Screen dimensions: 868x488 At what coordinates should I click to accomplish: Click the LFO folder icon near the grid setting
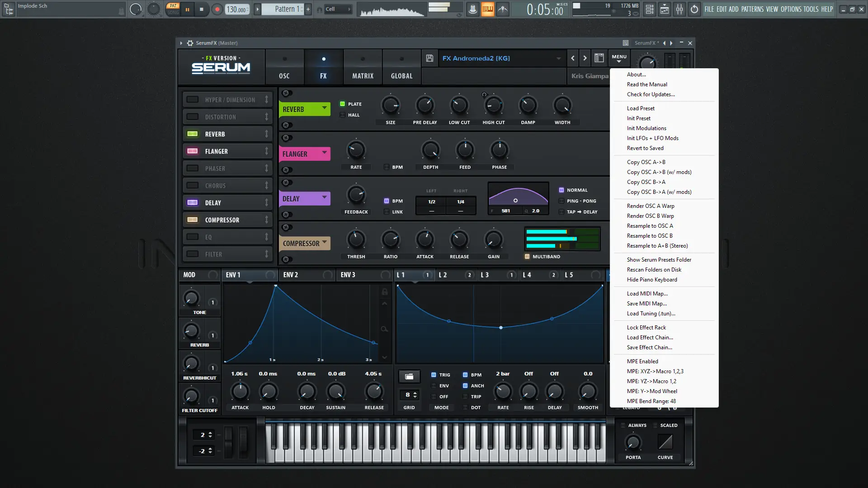point(409,376)
